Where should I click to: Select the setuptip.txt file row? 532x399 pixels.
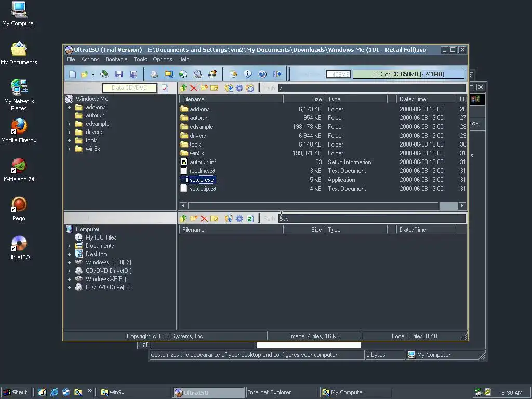(323, 189)
